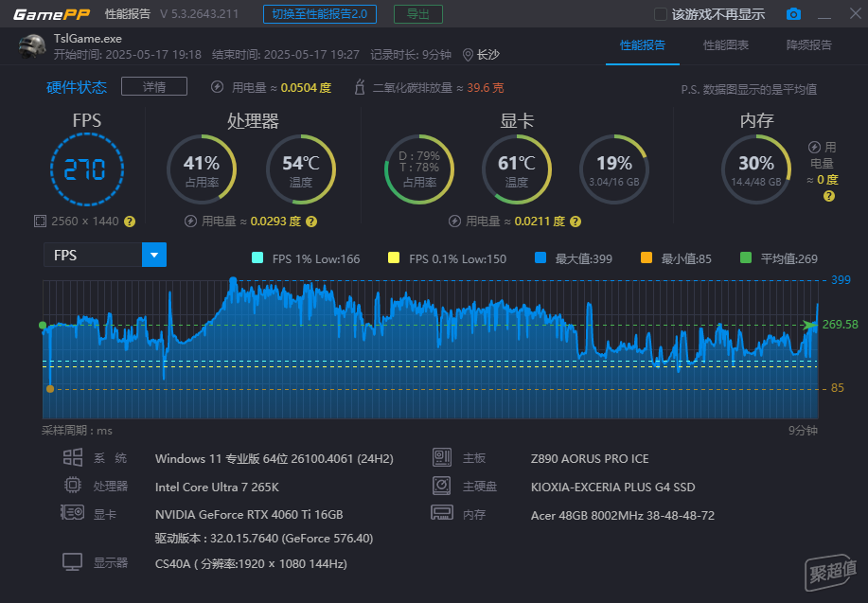Click the 驱动版本 32.0.15.7640 driver text
The width and height of the screenshot is (868, 603).
pyautogui.click(x=264, y=539)
